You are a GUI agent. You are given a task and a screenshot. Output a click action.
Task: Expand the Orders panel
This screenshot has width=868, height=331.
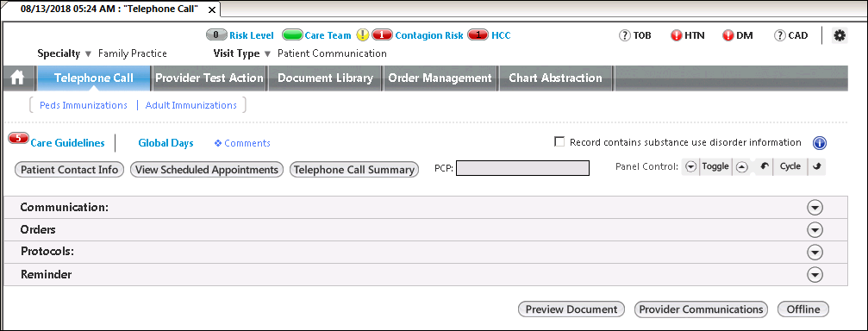815,229
